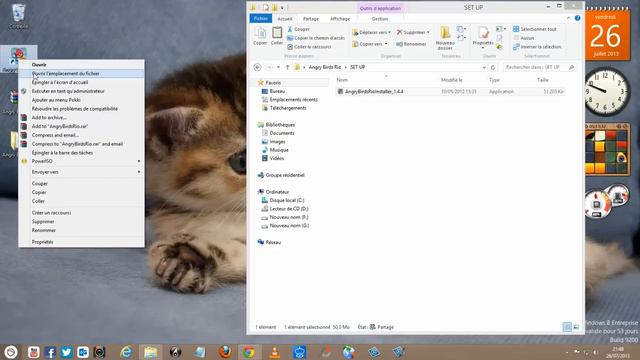Open Firefox from the taskbar

(224, 352)
